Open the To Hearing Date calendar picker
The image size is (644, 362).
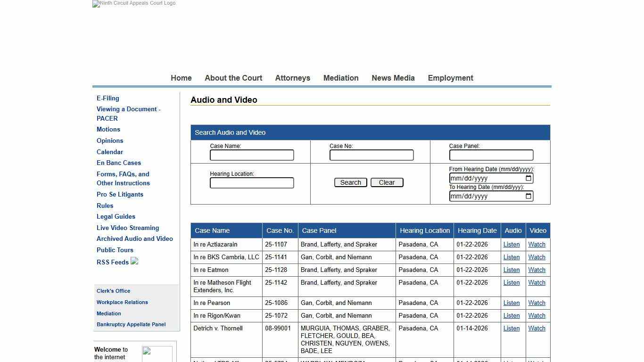[528, 196]
